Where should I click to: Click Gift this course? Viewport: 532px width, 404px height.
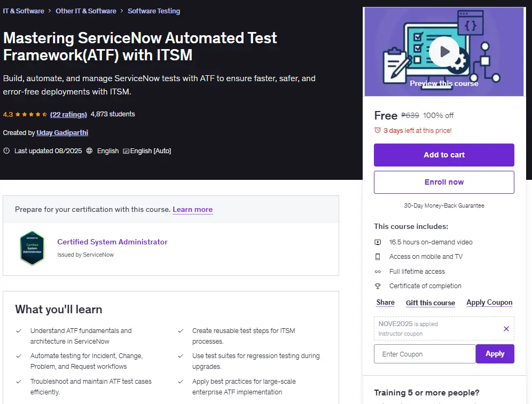point(430,303)
